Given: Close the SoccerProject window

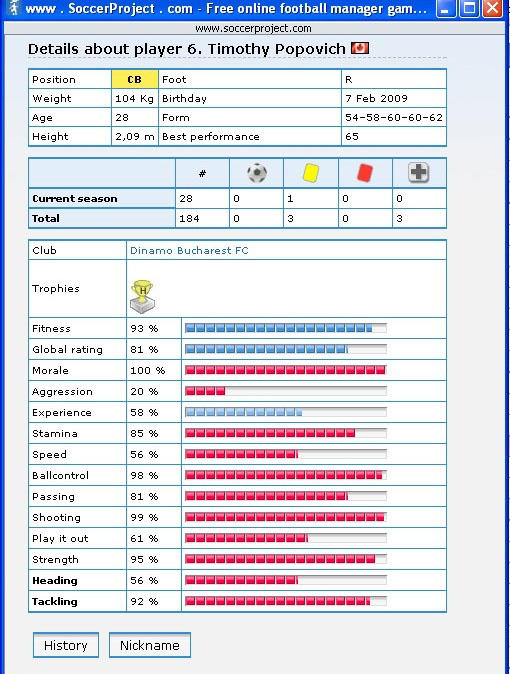Looking at the screenshot, I should click(492, 8).
